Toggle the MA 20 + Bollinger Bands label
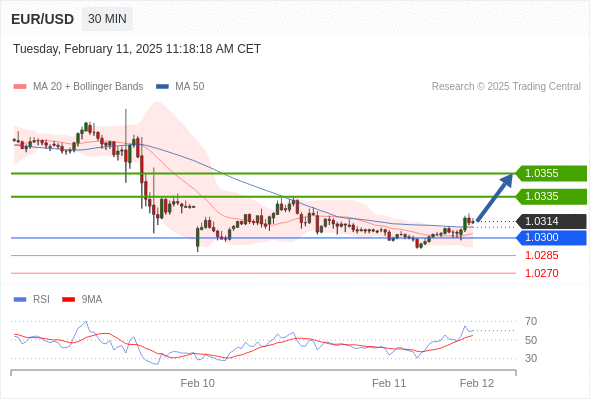 [88, 87]
